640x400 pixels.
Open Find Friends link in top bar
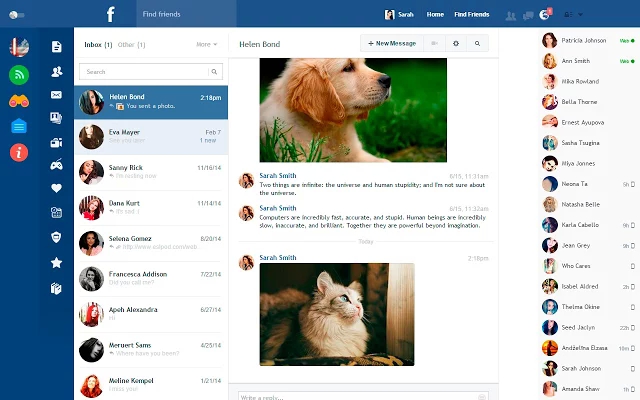click(471, 15)
